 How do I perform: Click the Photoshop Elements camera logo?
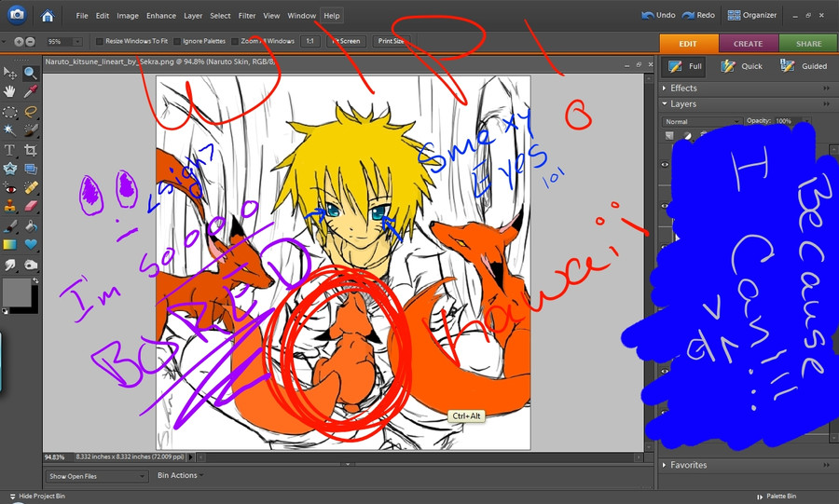pyautogui.click(x=17, y=14)
